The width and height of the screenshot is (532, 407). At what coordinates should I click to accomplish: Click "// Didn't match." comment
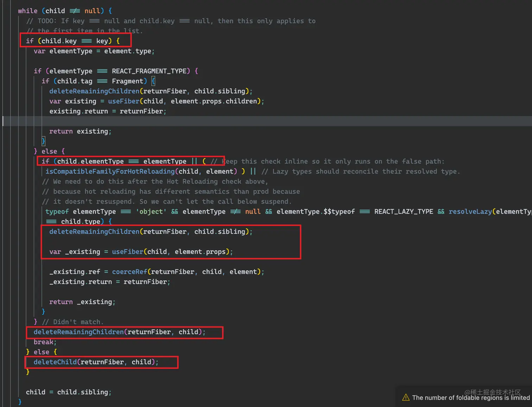(x=73, y=322)
